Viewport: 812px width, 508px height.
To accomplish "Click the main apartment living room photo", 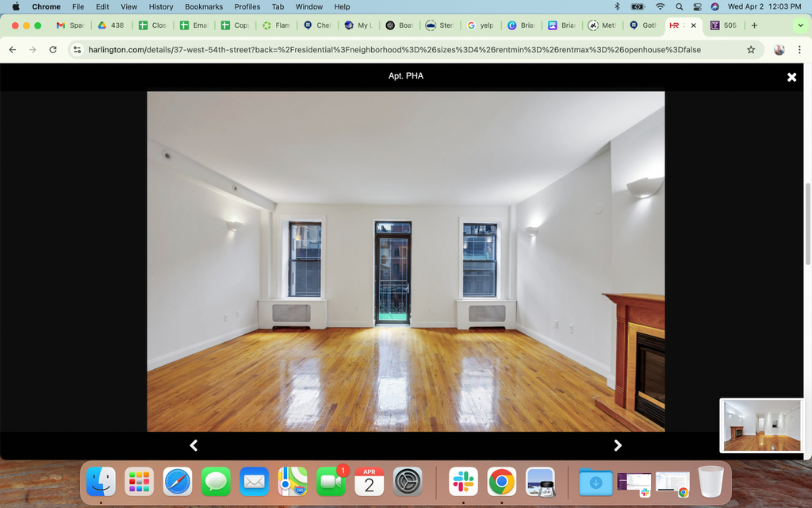I will [405, 261].
